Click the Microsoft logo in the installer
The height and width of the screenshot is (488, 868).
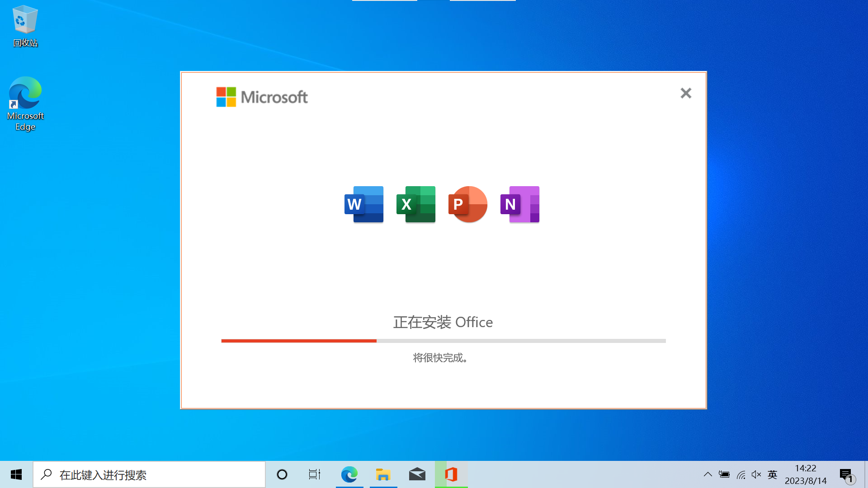262,97
